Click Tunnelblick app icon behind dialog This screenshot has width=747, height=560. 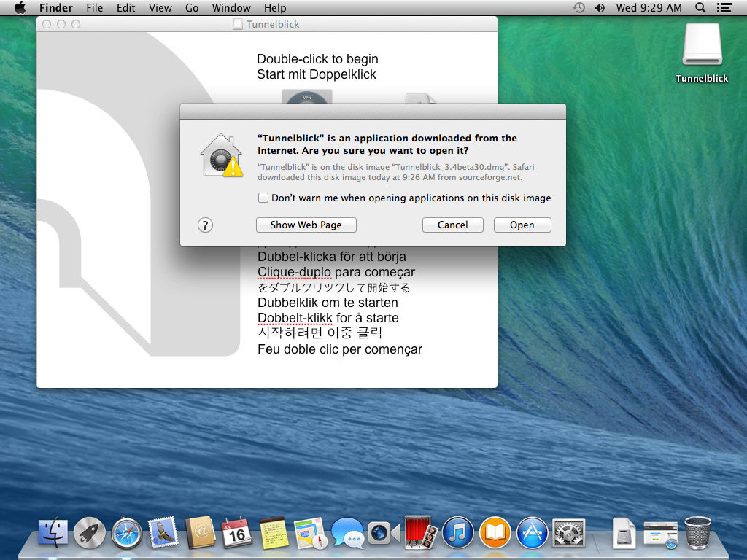[x=307, y=97]
